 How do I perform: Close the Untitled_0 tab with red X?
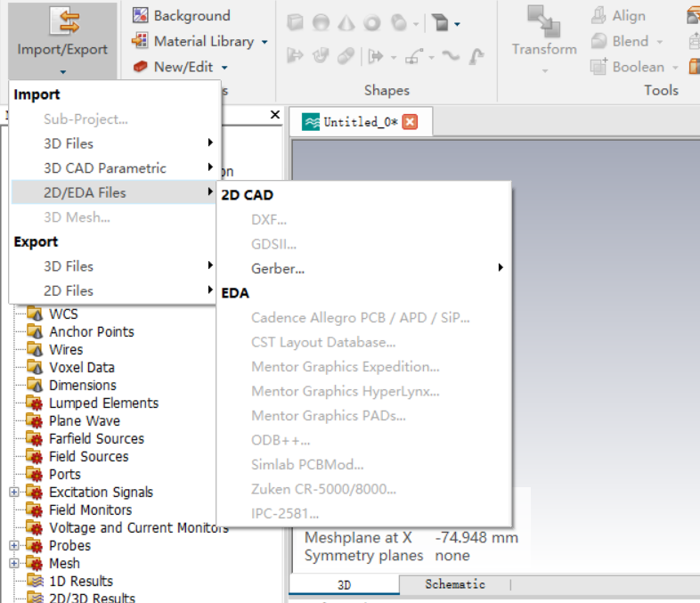click(x=410, y=122)
